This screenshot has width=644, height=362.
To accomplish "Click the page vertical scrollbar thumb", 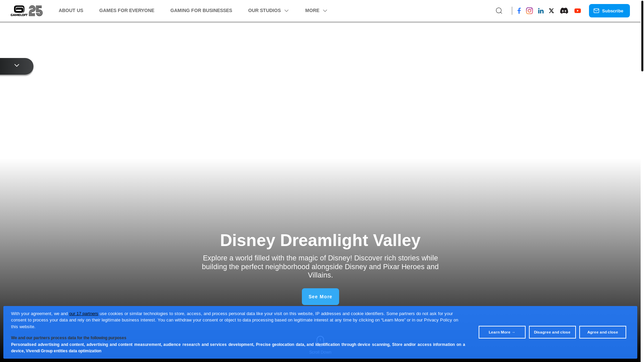I will pyautogui.click(x=642, y=36).
